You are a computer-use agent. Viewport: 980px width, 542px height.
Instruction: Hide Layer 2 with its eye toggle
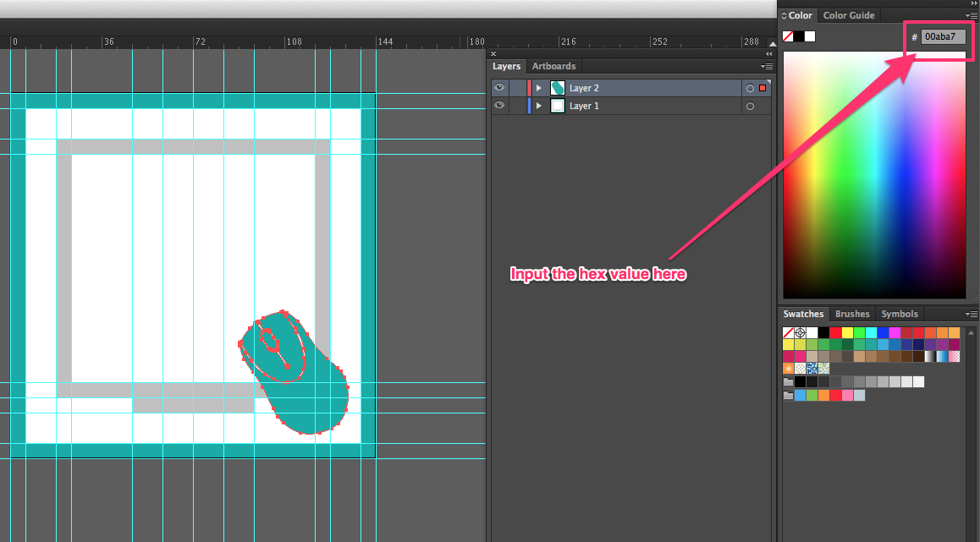click(498, 87)
